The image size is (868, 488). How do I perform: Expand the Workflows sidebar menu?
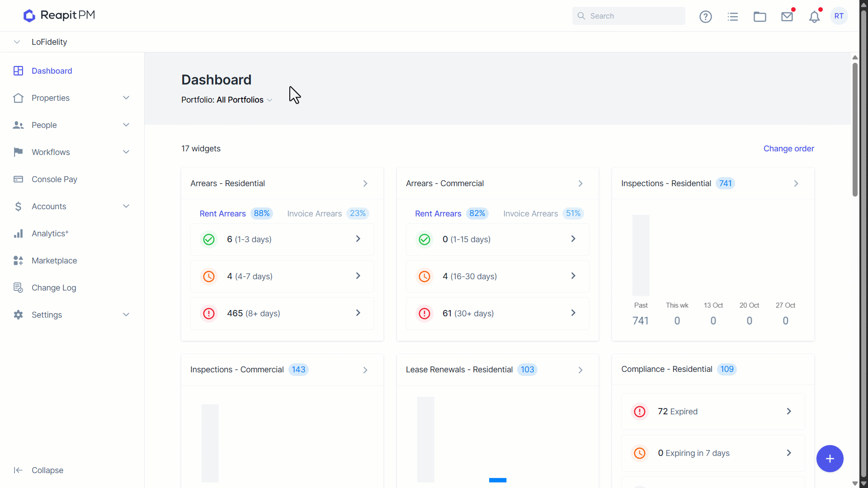click(x=72, y=152)
